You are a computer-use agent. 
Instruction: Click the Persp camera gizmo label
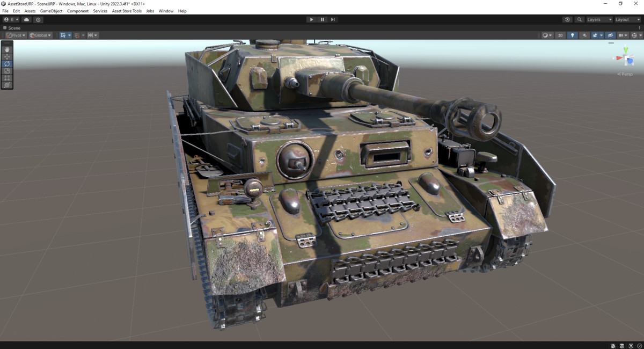pos(624,74)
